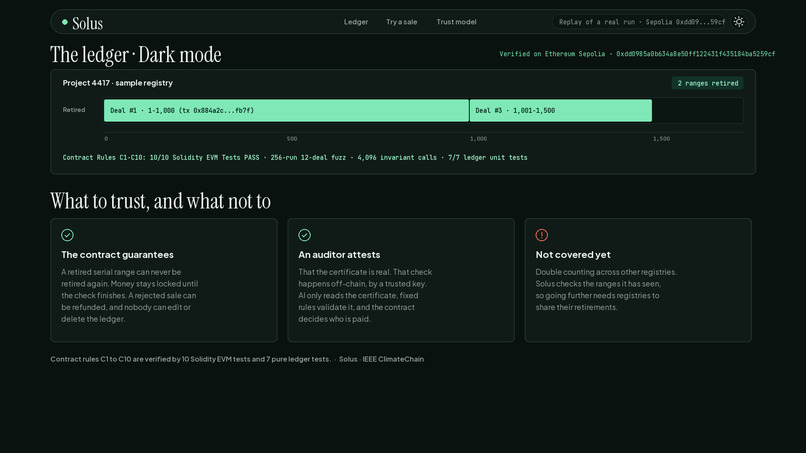Screen dimensions: 806x453
Task: Click the 1,000 axis tick label
Action: coord(478,139)
